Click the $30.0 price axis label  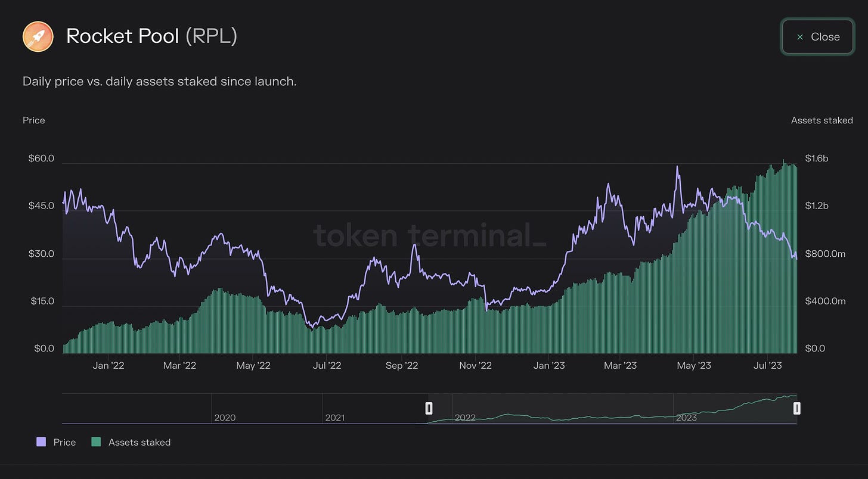pyautogui.click(x=42, y=254)
